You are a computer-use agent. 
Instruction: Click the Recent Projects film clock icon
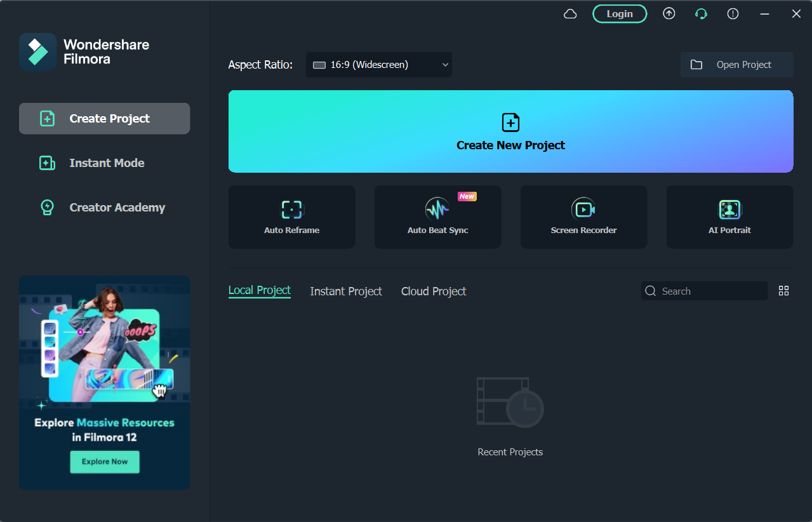click(x=510, y=401)
